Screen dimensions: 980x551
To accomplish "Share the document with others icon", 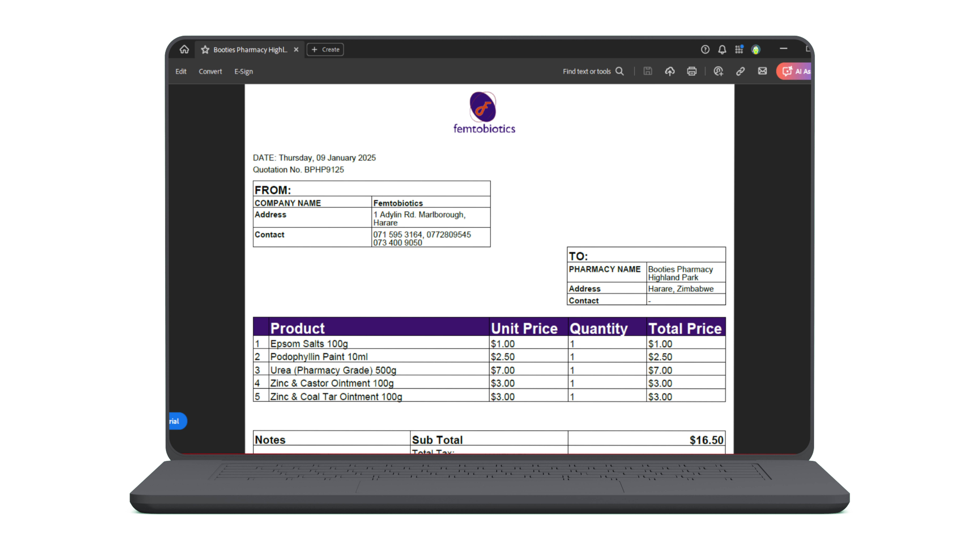I will point(718,71).
